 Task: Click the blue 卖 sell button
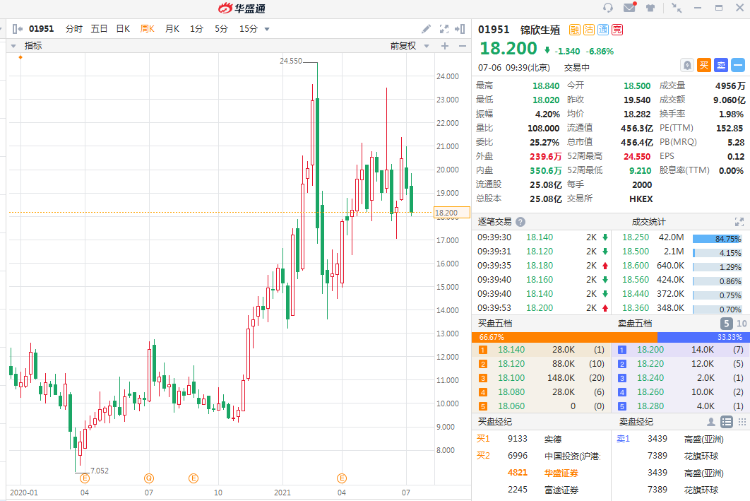[x=721, y=65]
